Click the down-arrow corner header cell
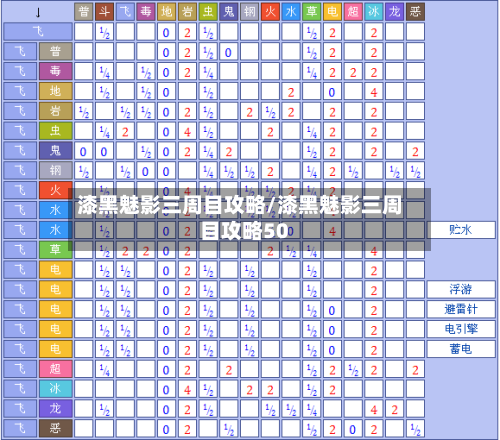 coord(38,12)
